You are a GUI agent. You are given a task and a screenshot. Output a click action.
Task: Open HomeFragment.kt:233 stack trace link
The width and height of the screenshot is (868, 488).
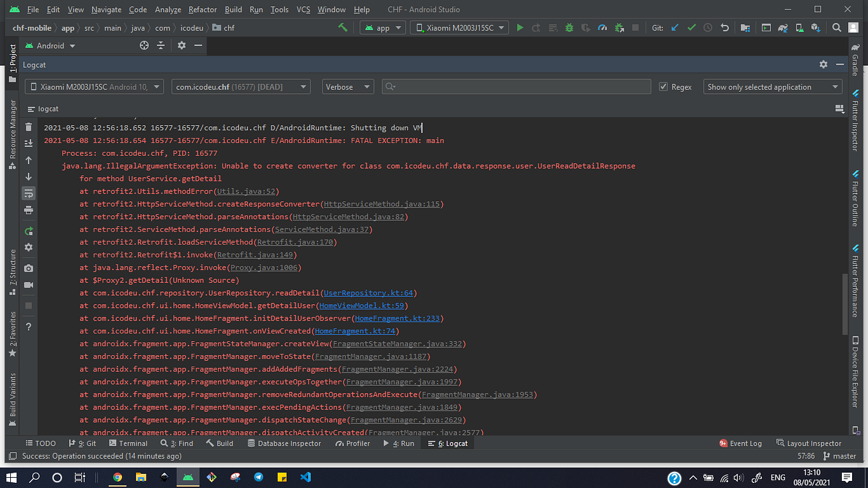coord(397,318)
